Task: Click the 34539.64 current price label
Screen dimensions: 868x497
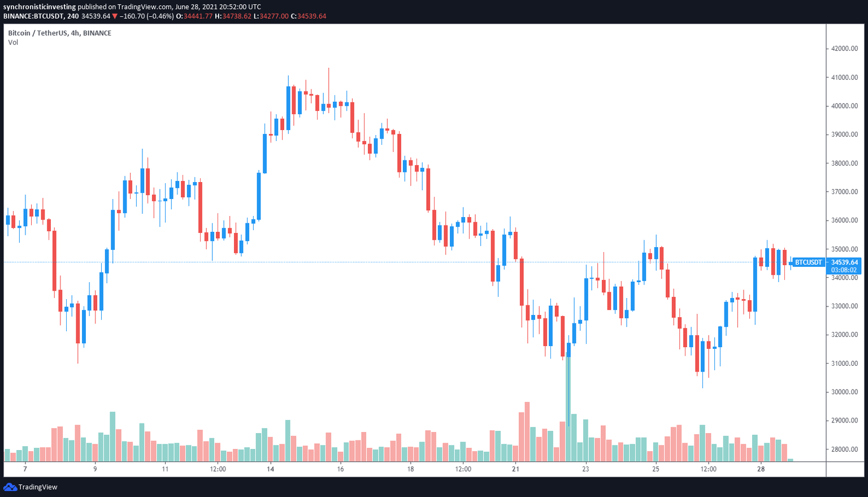Action: click(x=844, y=262)
